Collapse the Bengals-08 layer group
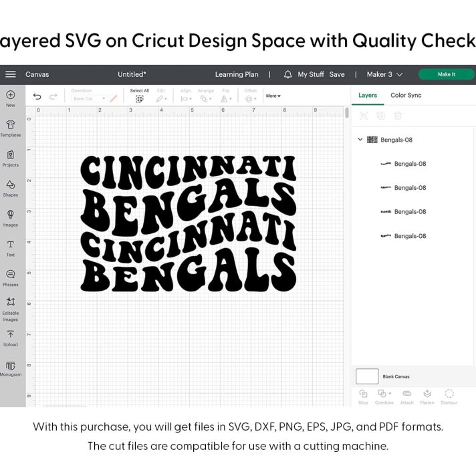The height and width of the screenshot is (476, 476). click(360, 140)
